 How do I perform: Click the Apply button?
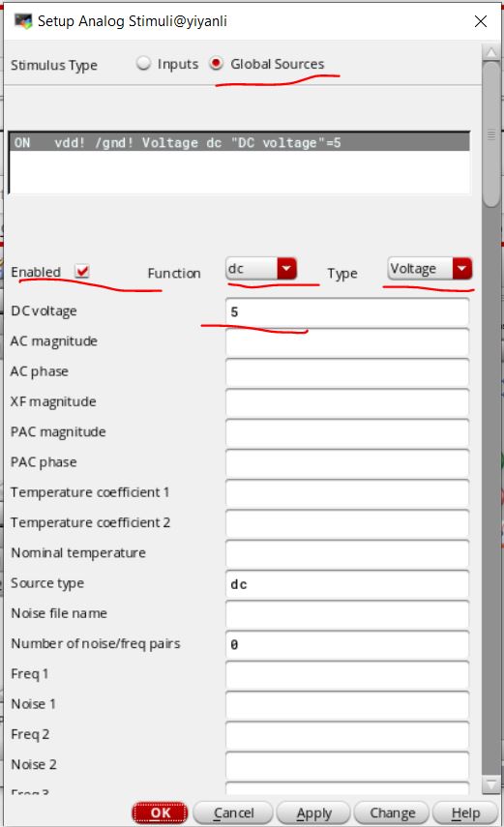(313, 812)
